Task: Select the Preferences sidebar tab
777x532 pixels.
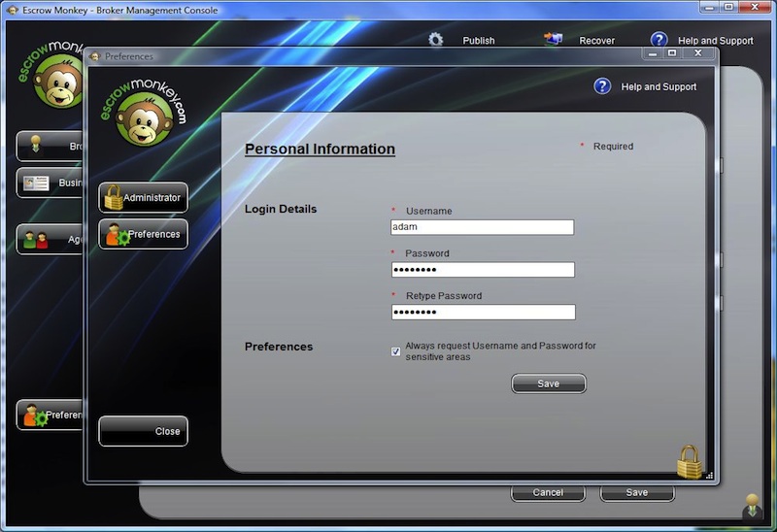Action: click(144, 234)
